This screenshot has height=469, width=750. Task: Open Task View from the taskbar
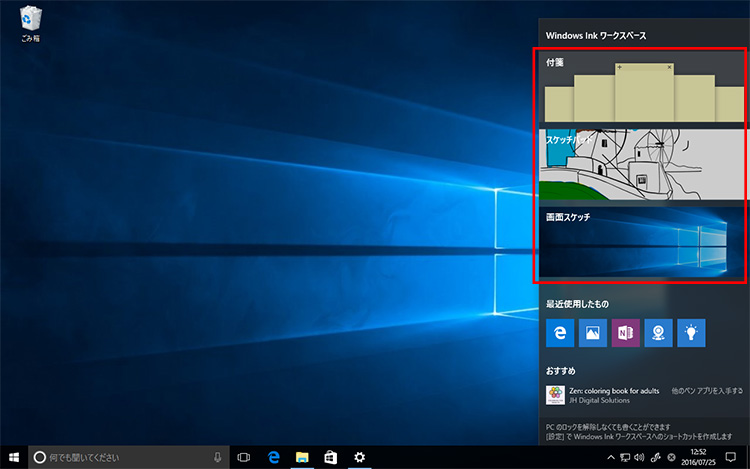tap(243, 457)
